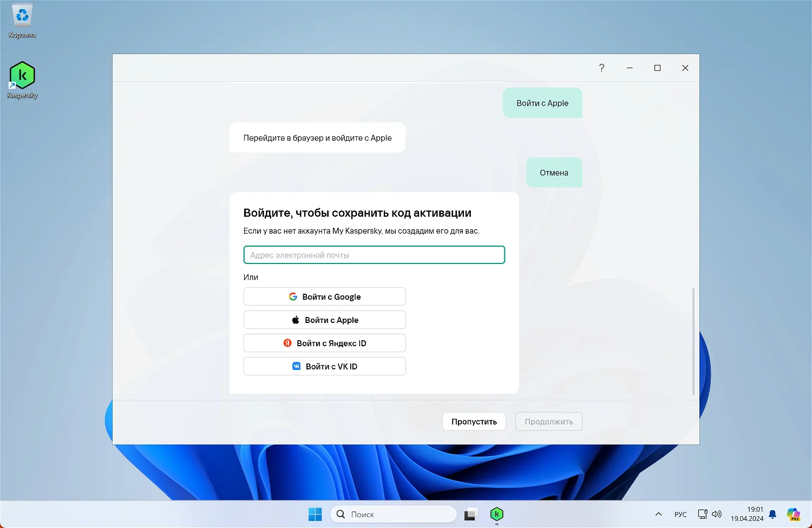Click the window's vertical scrollbar
812x528 pixels.
[693, 341]
